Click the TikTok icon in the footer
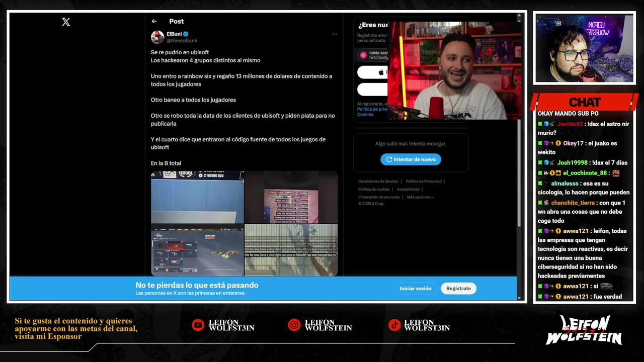Viewport: 644px width, 362px height. tap(394, 325)
